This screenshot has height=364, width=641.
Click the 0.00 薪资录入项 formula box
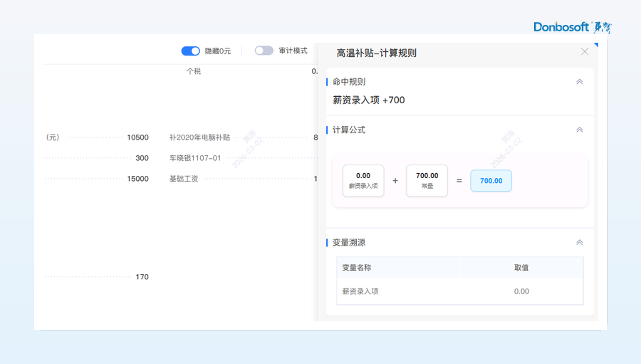363,180
